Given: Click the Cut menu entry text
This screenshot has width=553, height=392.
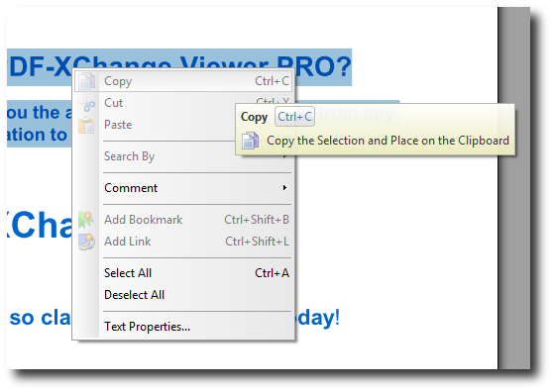Looking at the screenshot, I should pyautogui.click(x=114, y=103).
